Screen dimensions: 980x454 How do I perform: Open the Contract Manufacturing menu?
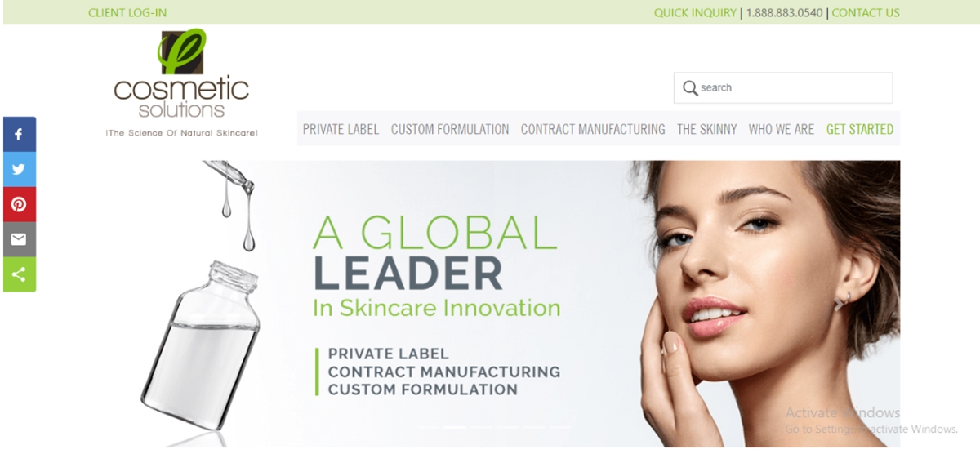pos(593,129)
